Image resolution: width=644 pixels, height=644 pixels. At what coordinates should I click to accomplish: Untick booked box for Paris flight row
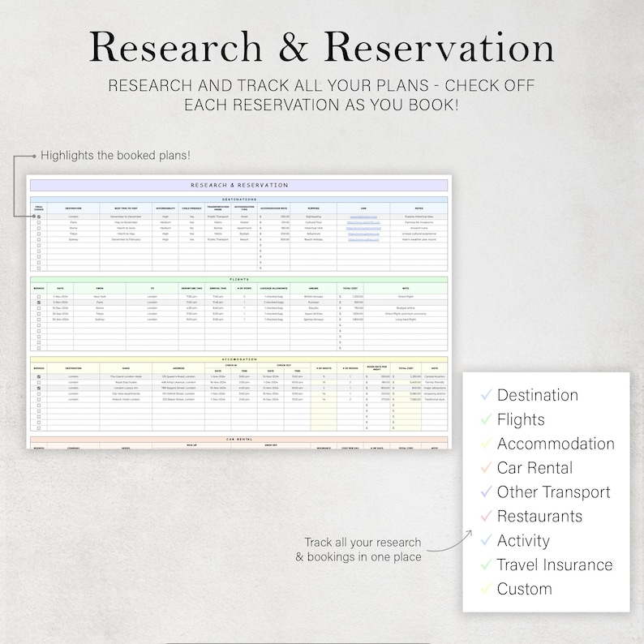coord(39,303)
